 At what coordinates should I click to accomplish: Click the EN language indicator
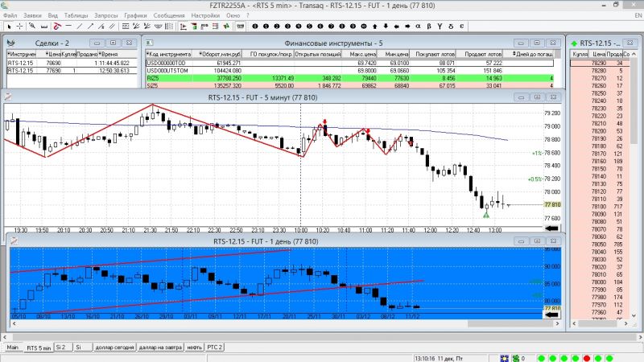(x=638, y=15)
